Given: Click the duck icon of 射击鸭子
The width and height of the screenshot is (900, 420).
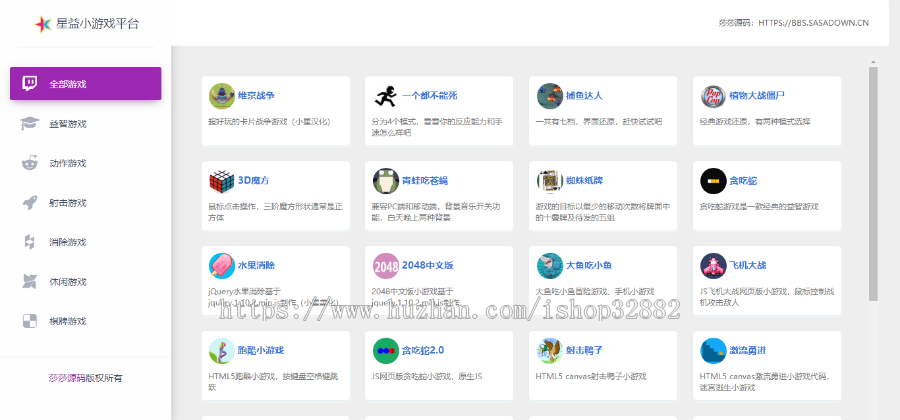Looking at the screenshot, I should click(x=550, y=351).
